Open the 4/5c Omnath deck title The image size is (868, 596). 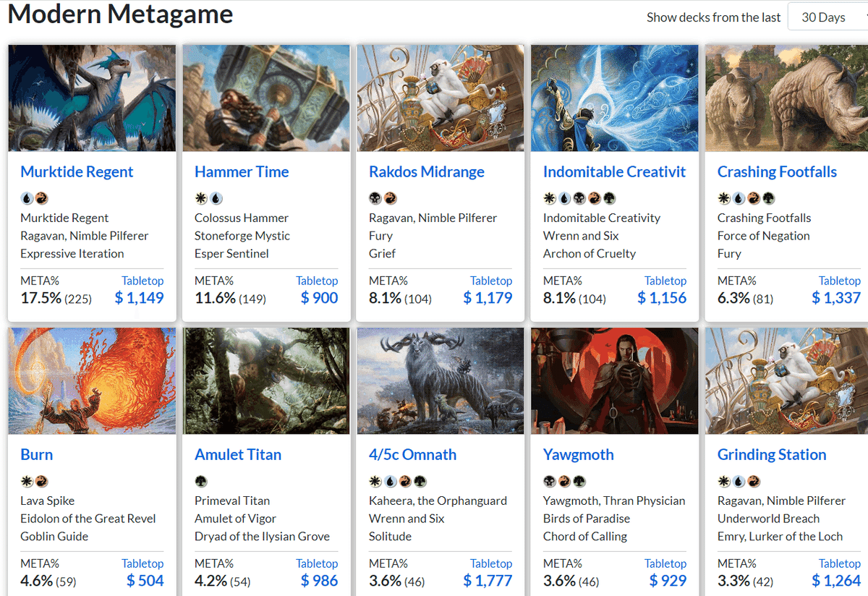(x=412, y=454)
